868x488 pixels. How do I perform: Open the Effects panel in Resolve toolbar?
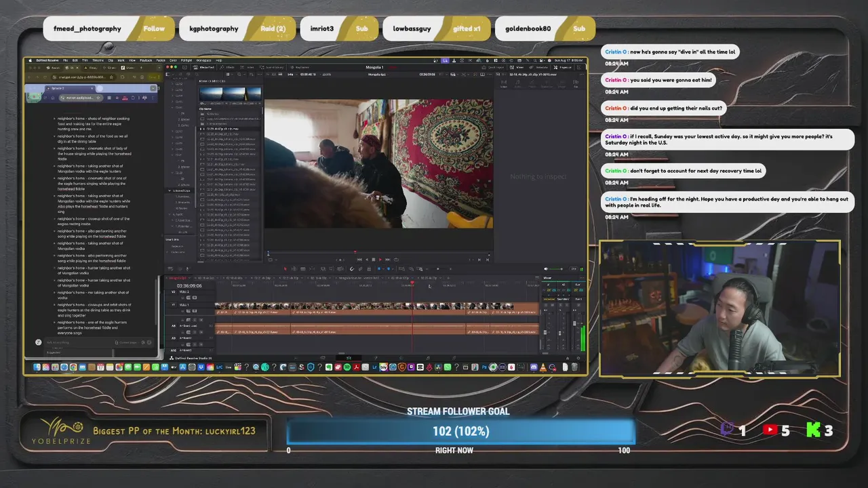pyautogui.click(x=226, y=67)
